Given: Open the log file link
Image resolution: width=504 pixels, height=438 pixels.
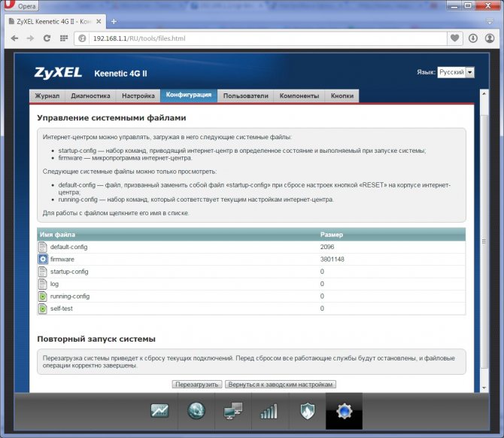Looking at the screenshot, I should pos(54,284).
